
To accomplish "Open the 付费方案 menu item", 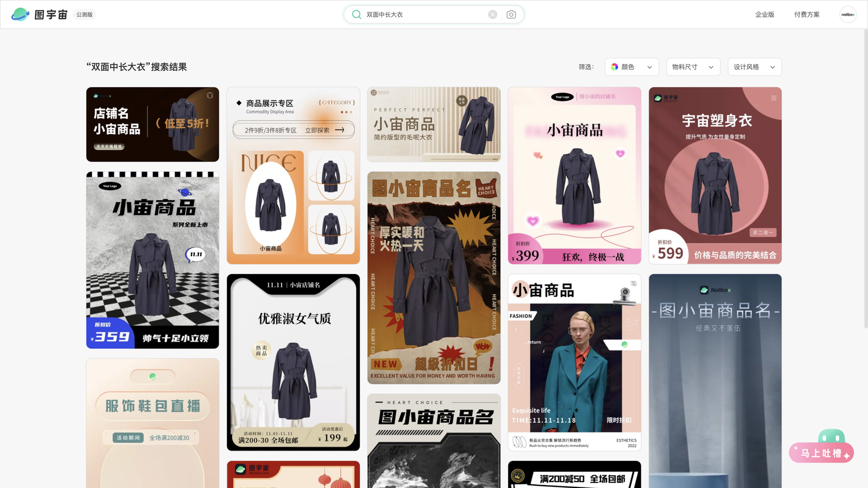I will [807, 14].
